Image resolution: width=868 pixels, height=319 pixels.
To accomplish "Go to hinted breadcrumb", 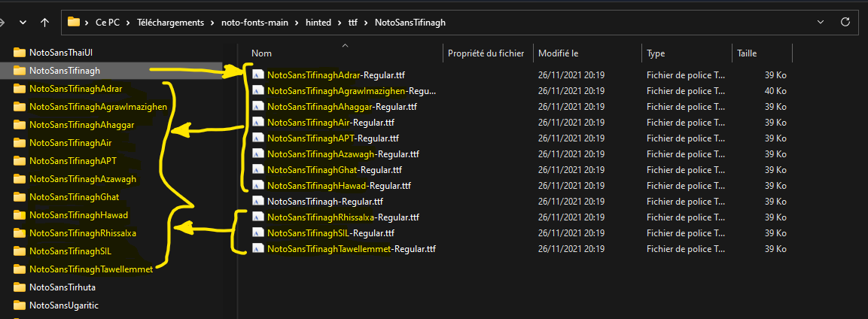I will 318,23.
